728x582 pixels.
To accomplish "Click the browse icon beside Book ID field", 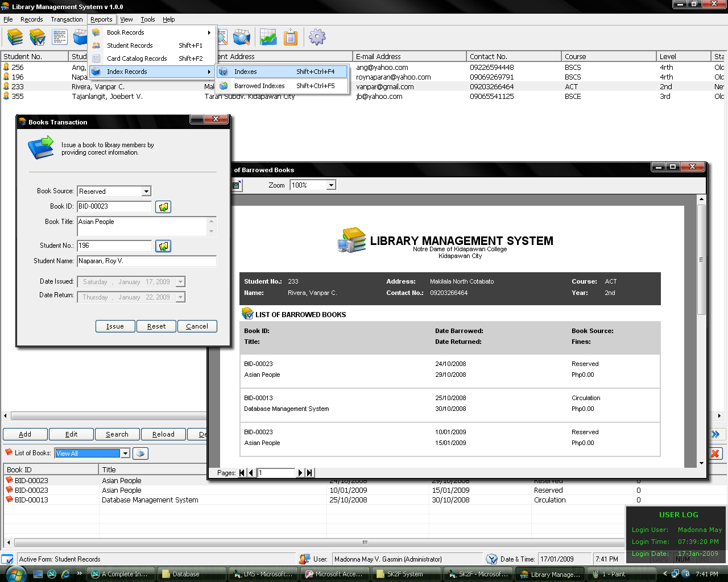I will 163,207.
